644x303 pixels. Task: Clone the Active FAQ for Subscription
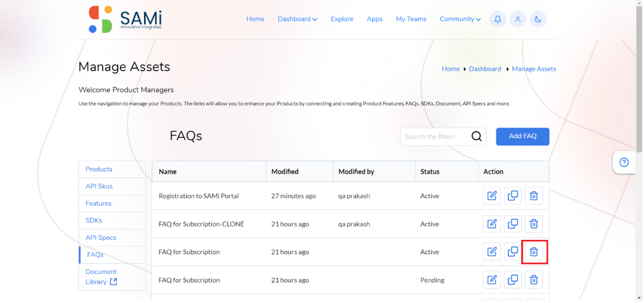pos(513,252)
